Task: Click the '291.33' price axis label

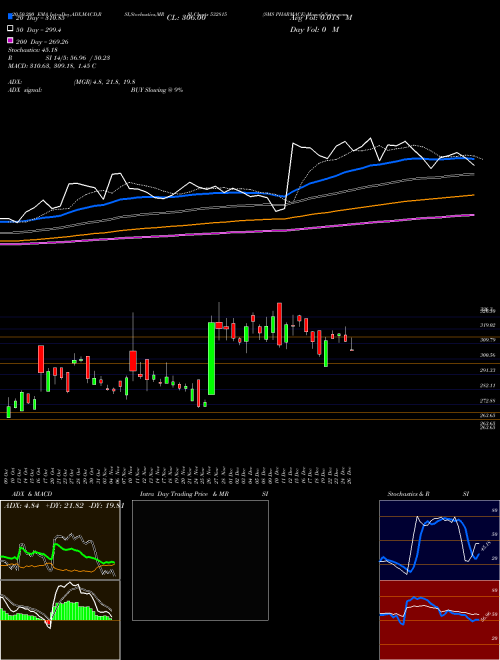Action: coord(487,370)
